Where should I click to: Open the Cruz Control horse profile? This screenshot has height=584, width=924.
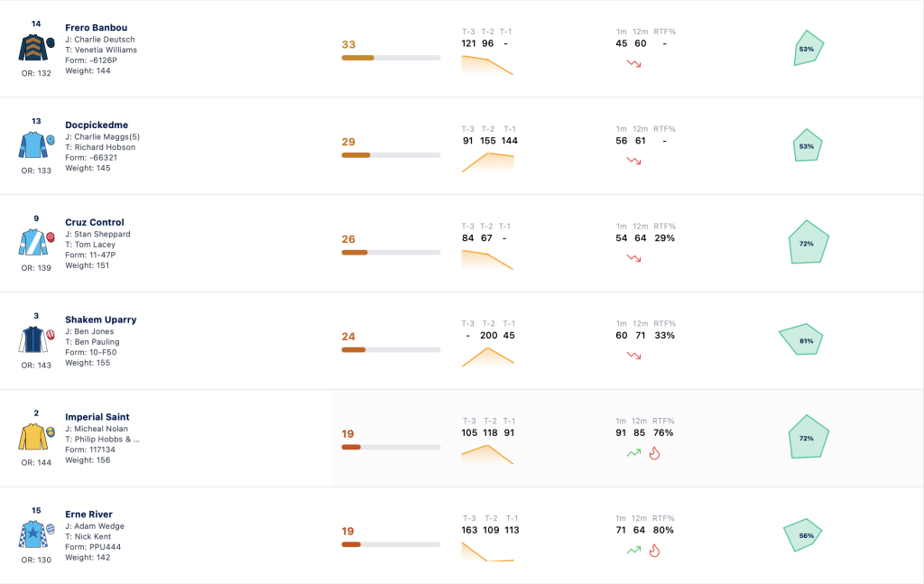[94, 222]
